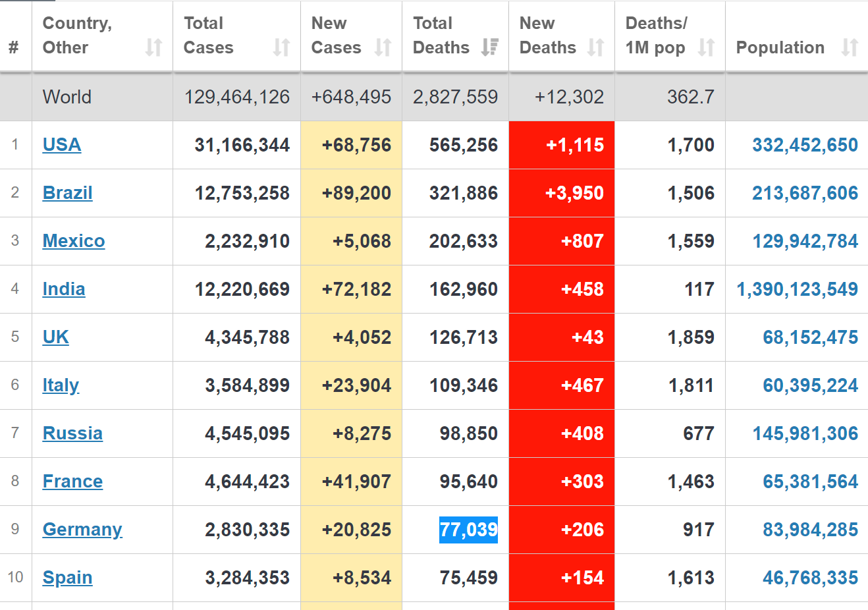Click Deaths/1M pop sort arrows
Image resolution: width=868 pixels, height=610 pixels.
point(706,47)
